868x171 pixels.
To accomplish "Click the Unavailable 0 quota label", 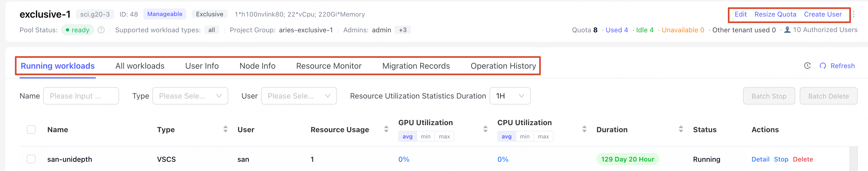I will click(683, 30).
